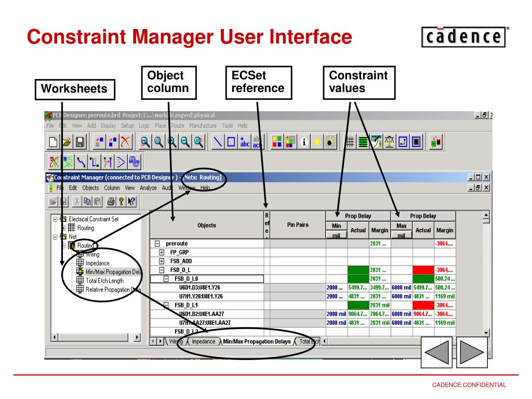The height and width of the screenshot is (399, 532).
Task: Click the Min column header
Action: tap(336, 226)
